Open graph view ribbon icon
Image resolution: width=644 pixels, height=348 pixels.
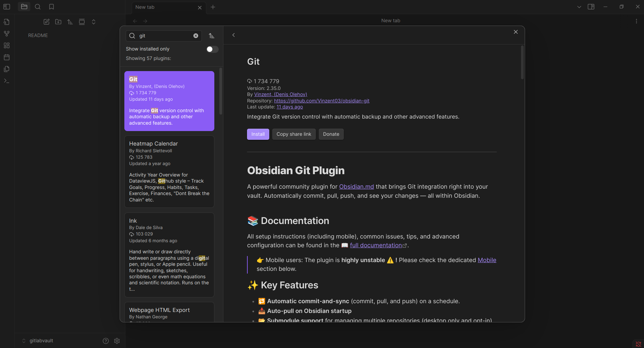[7, 34]
